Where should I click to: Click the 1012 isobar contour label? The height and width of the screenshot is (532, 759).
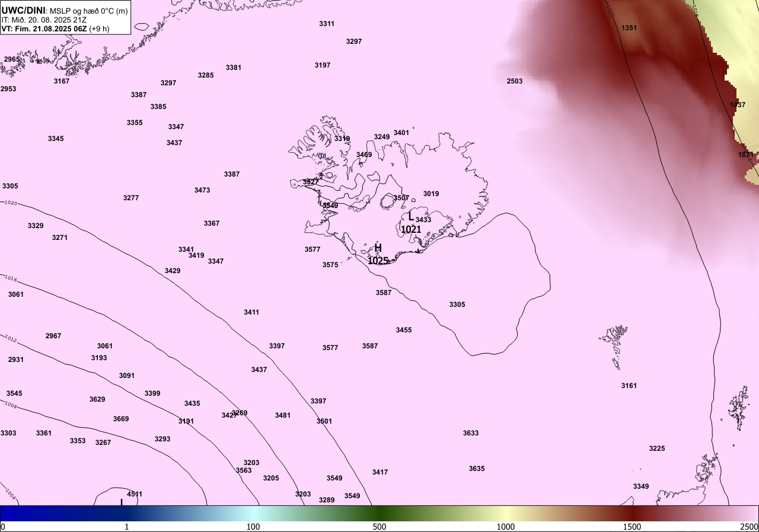[x=10, y=339]
